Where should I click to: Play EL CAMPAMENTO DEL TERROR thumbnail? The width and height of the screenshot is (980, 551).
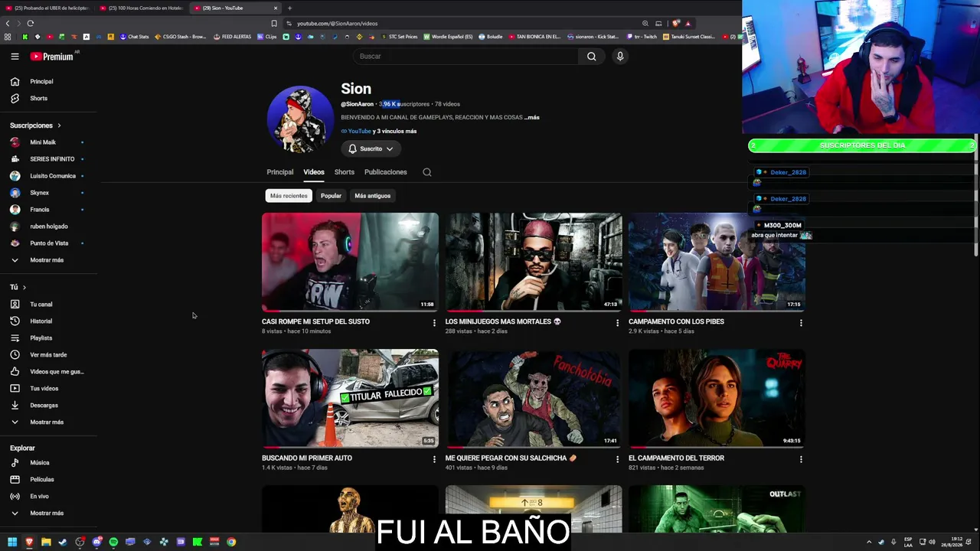click(717, 398)
